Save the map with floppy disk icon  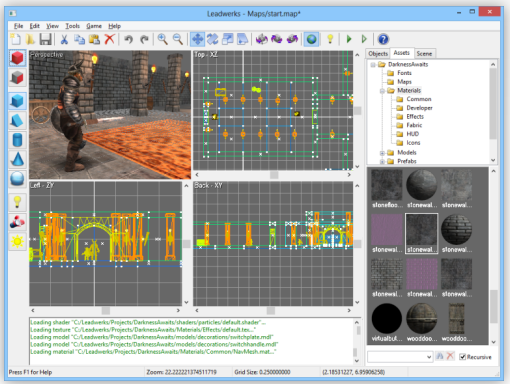(x=45, y=39)
